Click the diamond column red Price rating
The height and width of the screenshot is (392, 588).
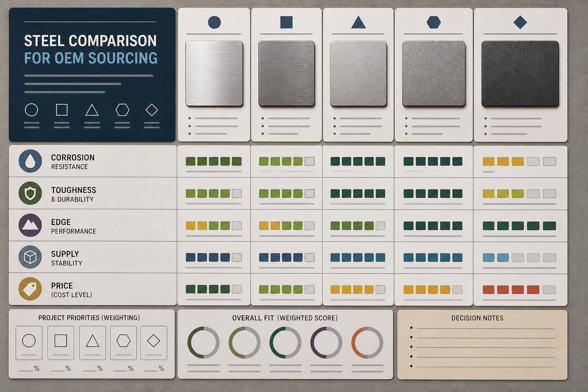pos(519,289)
